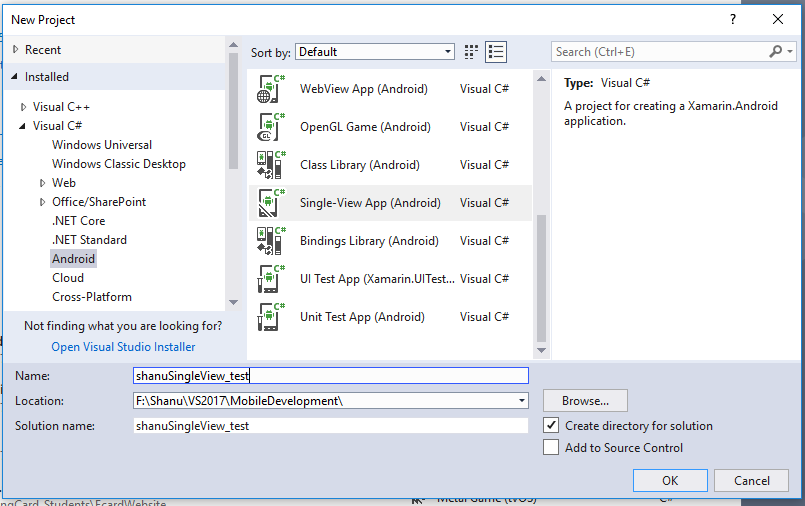Select the UI Test App template icon
Viewport: 805px width, 506px height.
(x=271, y=279)
